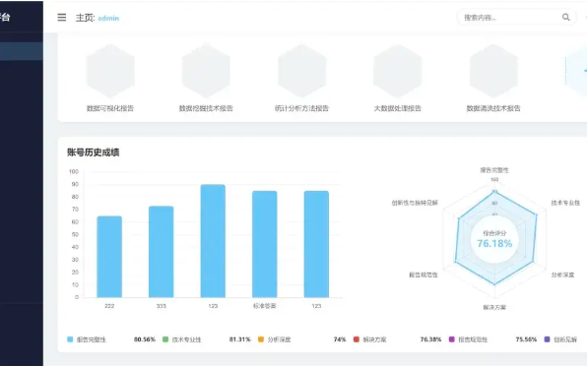Open the admin user link

point(108,18)
